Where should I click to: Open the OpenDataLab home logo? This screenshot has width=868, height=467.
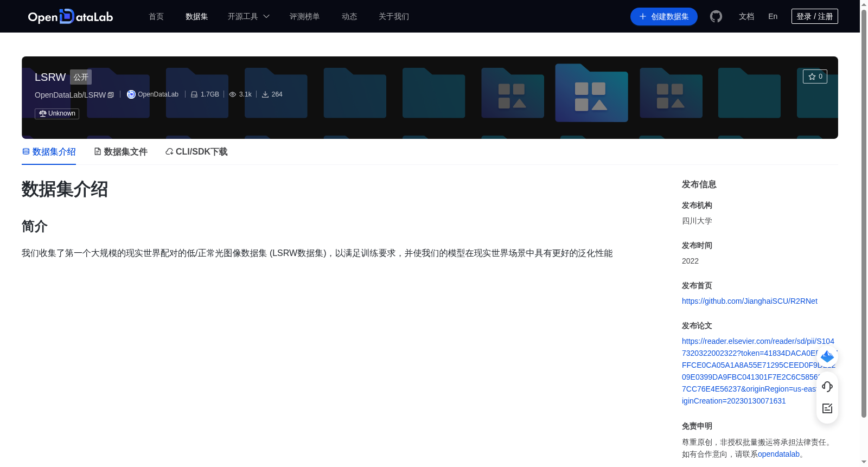click(71, 16)
